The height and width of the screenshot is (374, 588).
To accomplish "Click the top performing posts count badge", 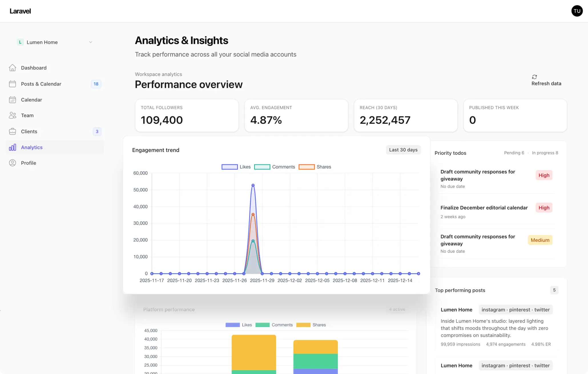I will point(554,290).
